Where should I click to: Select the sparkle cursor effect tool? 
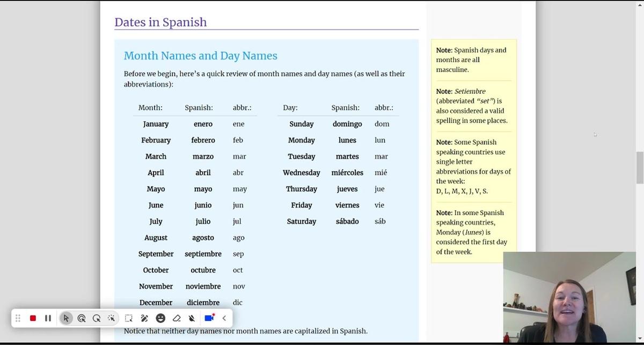[x=112, y=318]
